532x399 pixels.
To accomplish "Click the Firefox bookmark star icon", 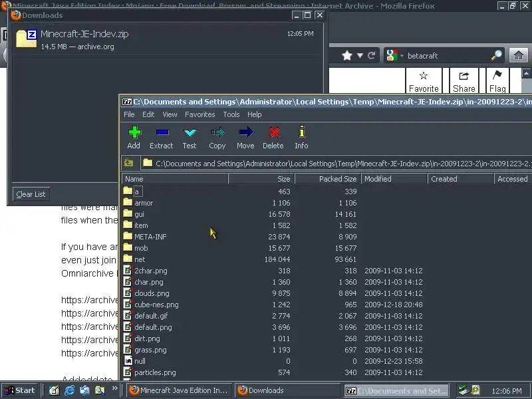I will tap(347, 56).
